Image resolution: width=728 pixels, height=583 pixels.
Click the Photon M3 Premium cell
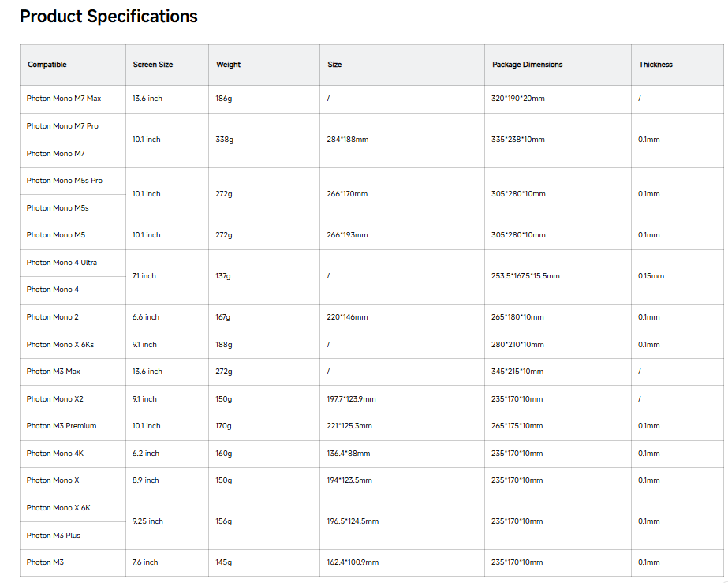62,426
